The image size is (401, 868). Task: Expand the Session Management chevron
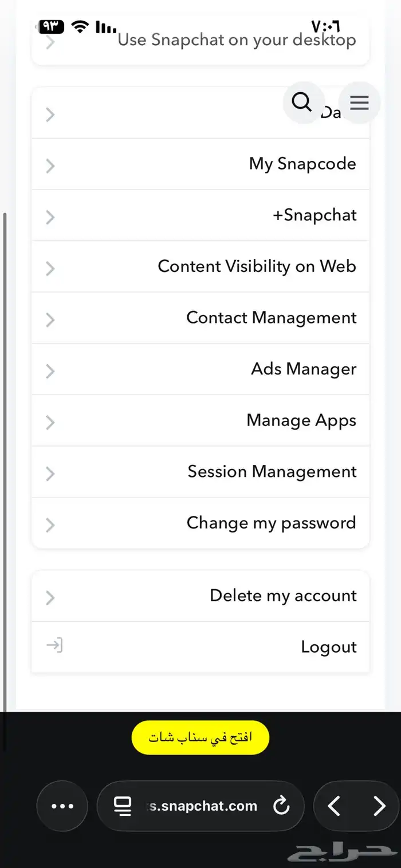[50, 474]
